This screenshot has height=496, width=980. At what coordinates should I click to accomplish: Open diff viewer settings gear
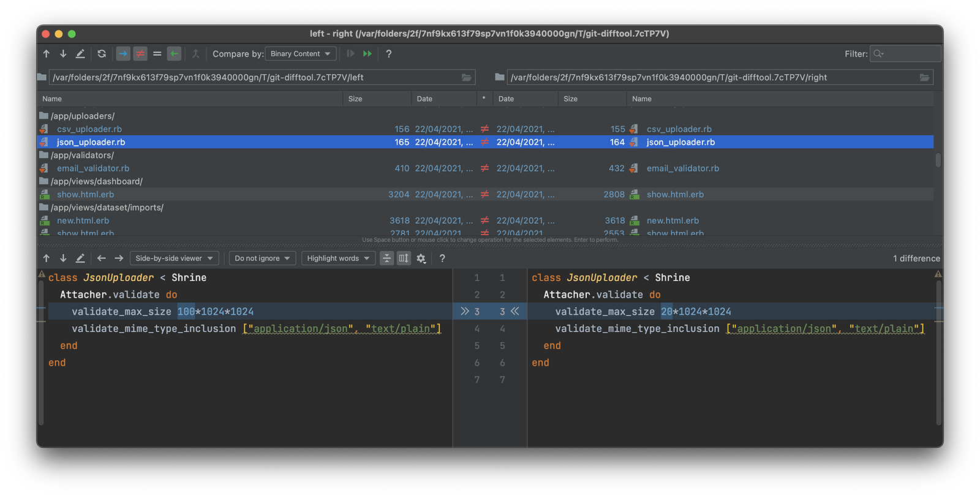[x=421, y=259]
